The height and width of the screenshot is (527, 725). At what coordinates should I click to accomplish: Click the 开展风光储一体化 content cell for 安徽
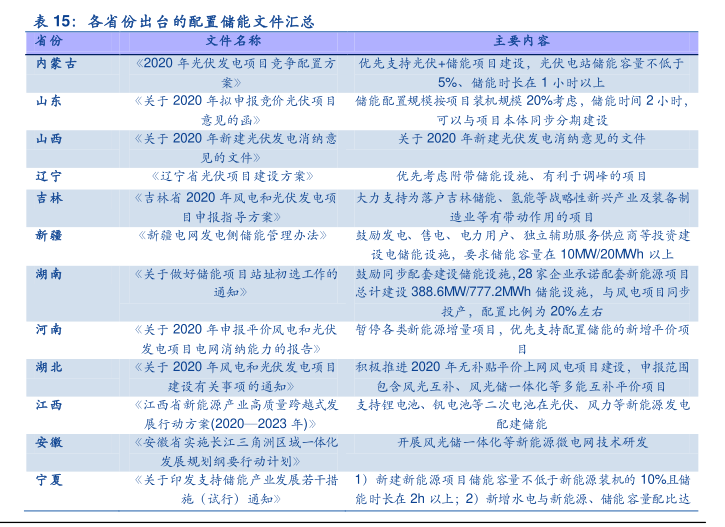click(522, 442)
